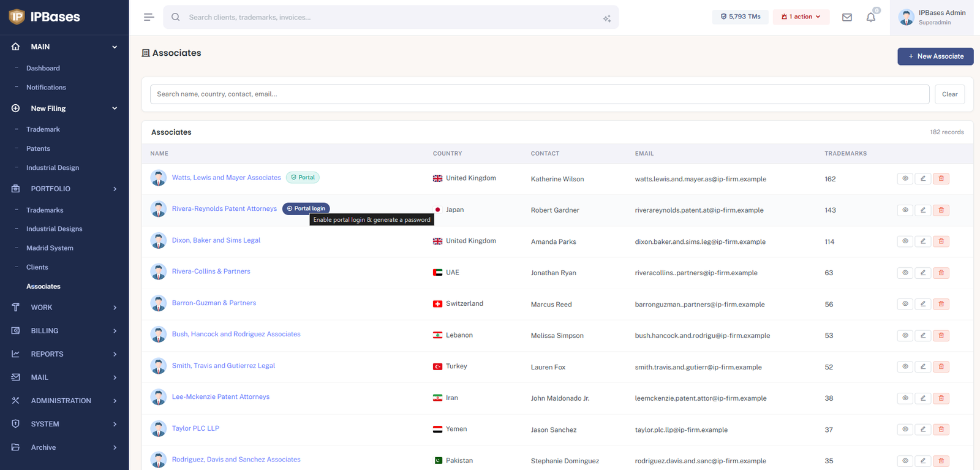The width and height of the screenshot is (980, 470).
Task: Toggle the sidebar hamburger menu
Action: click(x=149, y=17)
